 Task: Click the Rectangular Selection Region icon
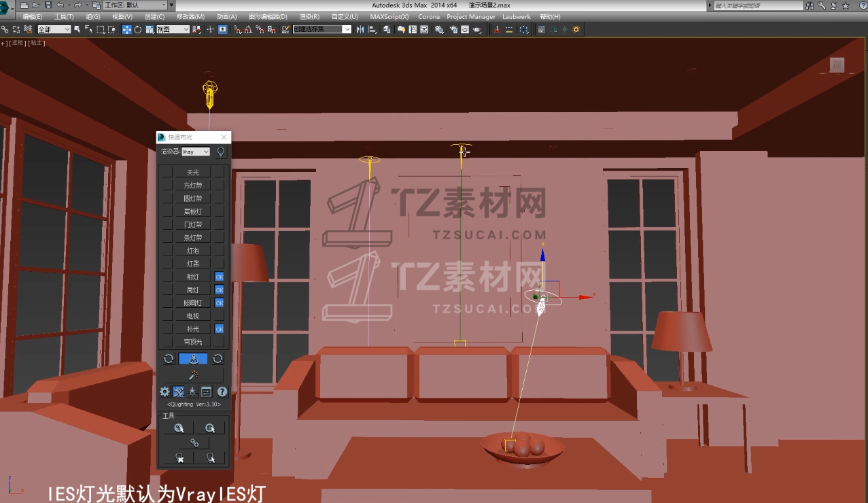pos(100,29)
